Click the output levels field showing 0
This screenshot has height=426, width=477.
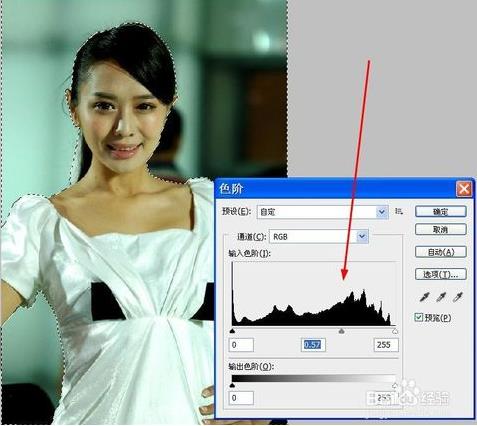click(x=241, y=398)
